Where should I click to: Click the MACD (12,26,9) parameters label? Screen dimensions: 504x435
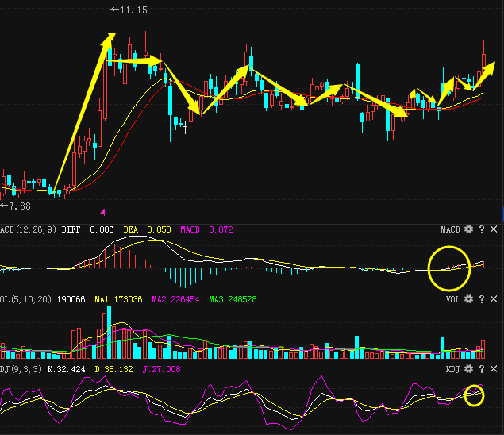click(28, 229)
